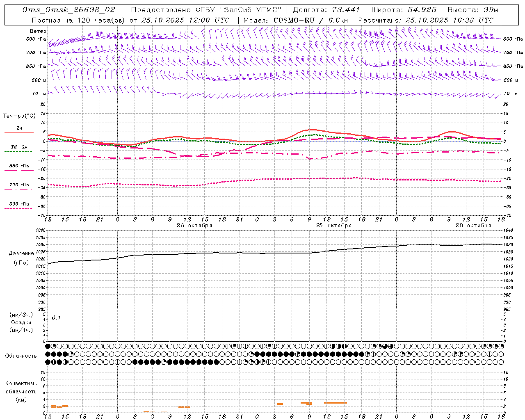This screenshot has height=420, width=525.
Task: Click the 28 октября date label
Action: pyautogui.click(x=473, y=226)
